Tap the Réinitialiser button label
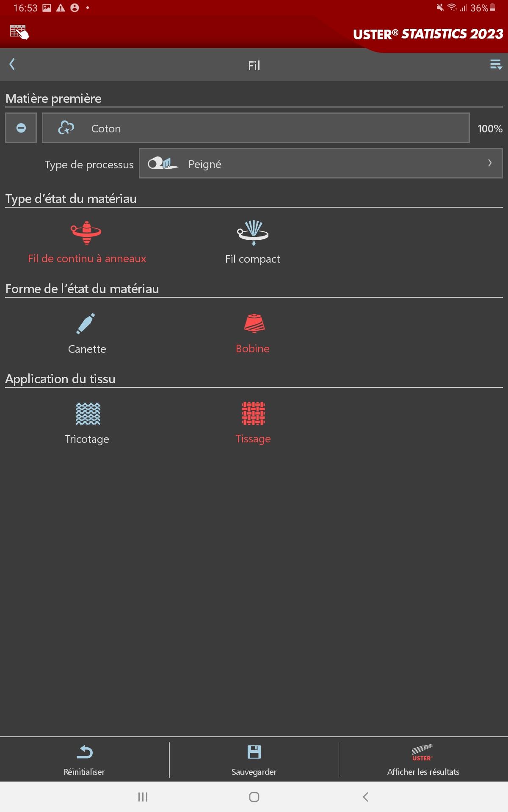 pos(84,772)
